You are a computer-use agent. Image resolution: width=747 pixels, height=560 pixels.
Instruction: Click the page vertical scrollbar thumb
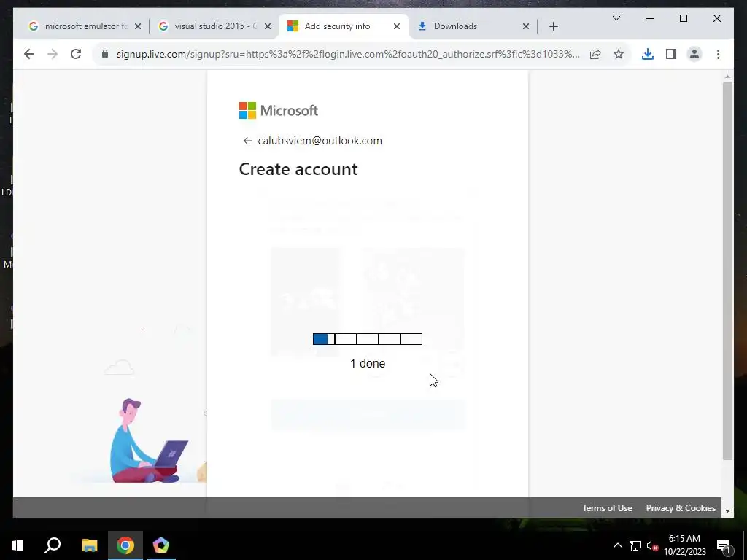tap(727, 271)
